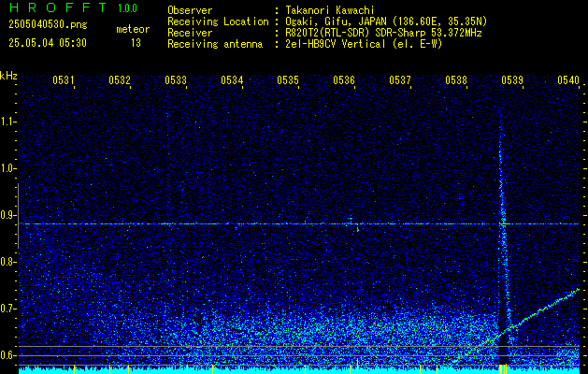Click the 0538 time axis label

[x=456, y=79]
